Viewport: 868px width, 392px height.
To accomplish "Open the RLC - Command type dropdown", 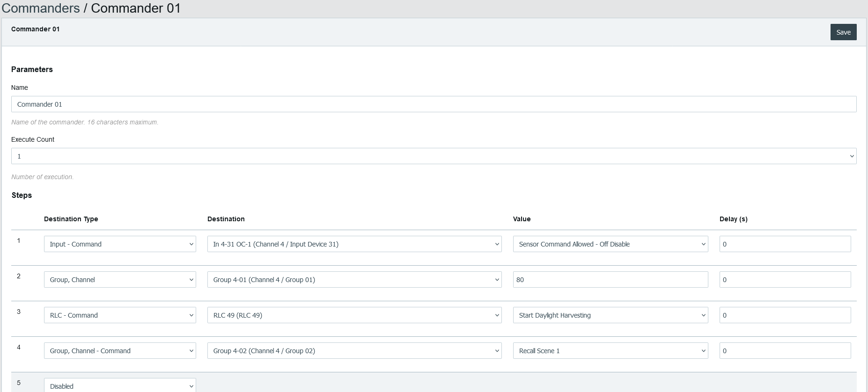I will [x=120, y=315].
